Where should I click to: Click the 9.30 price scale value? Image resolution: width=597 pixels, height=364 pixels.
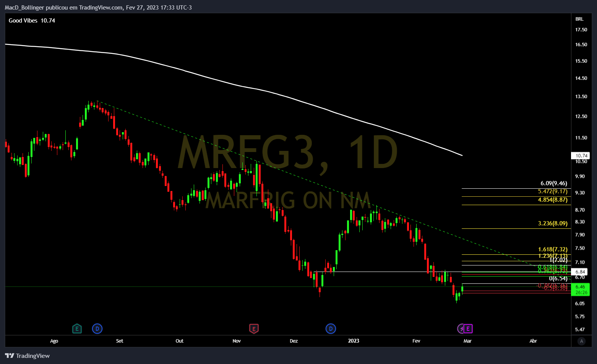coord(580,193)
